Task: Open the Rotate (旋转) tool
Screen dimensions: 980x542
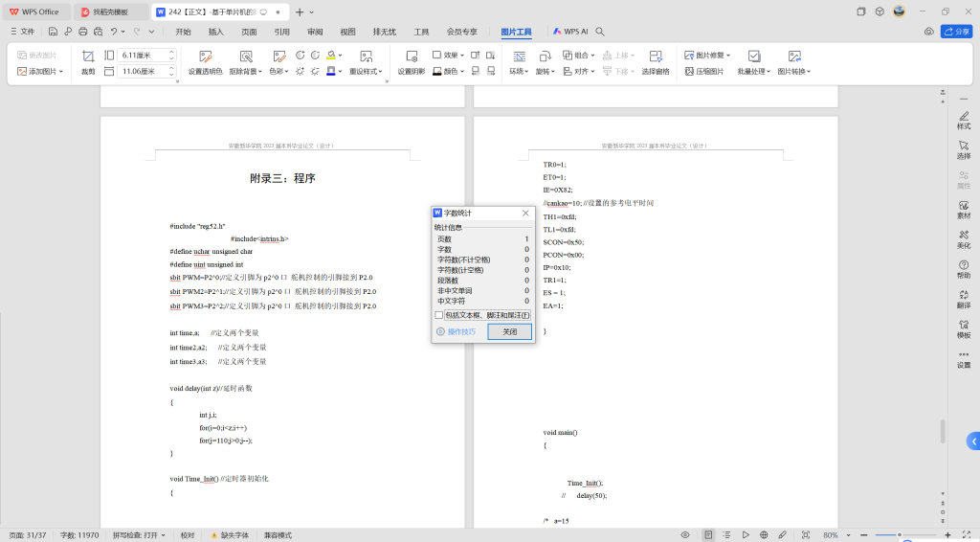Action: click(x=545, y=63)
